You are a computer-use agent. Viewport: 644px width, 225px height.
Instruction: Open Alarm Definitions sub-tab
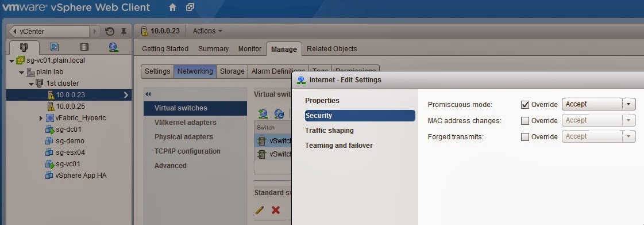coord(277,71)
